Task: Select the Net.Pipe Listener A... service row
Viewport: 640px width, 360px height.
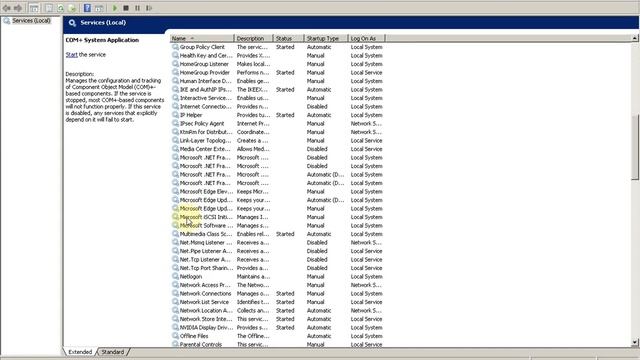Action: 278,251
